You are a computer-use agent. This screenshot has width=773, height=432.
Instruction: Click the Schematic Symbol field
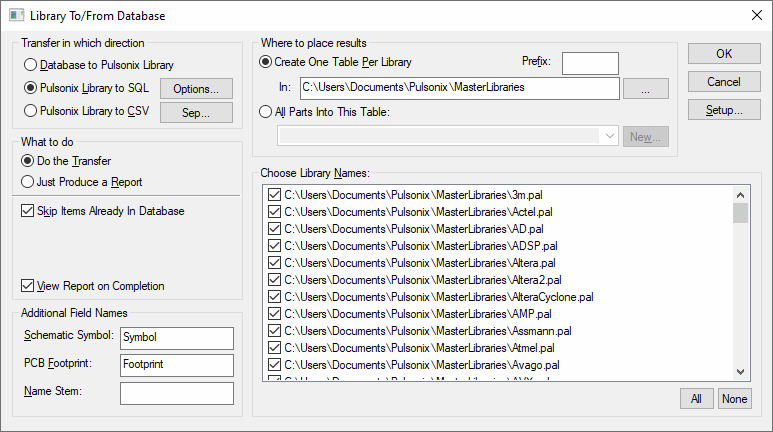[x=176, y=338]
